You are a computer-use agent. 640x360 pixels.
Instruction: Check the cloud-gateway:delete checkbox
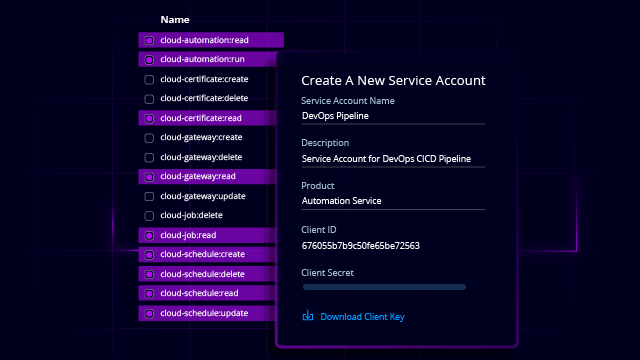149,158
